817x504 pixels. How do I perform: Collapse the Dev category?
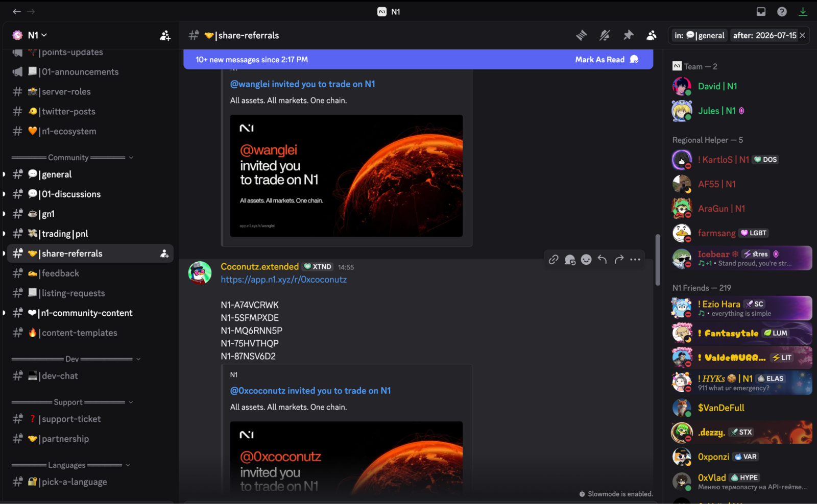pyautogui.click(x=76, y=359)
